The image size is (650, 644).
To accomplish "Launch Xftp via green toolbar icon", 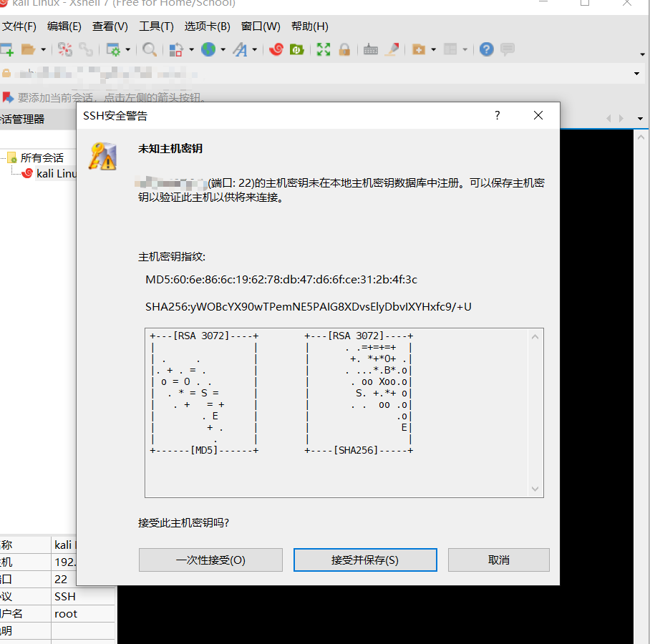I will click(x=296, y=49).
